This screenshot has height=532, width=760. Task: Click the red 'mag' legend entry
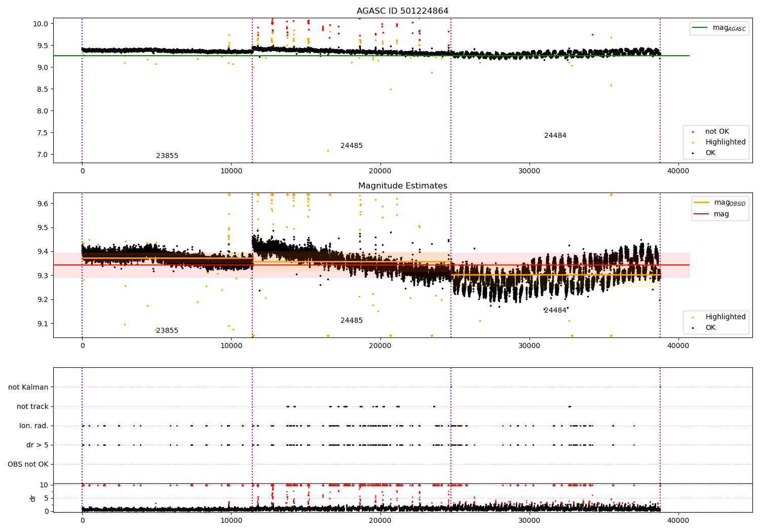(x=711, y=214)
